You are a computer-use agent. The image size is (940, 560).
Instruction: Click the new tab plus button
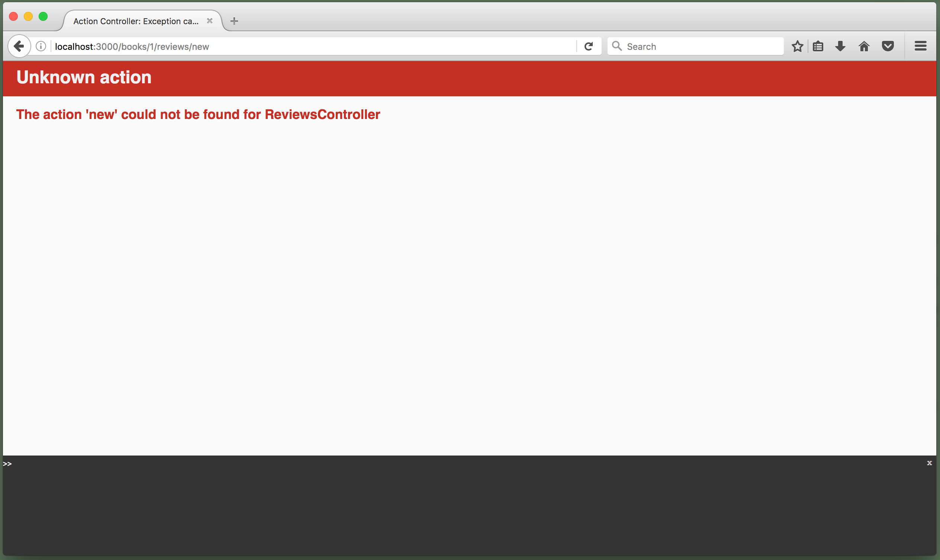click(233, 21)
